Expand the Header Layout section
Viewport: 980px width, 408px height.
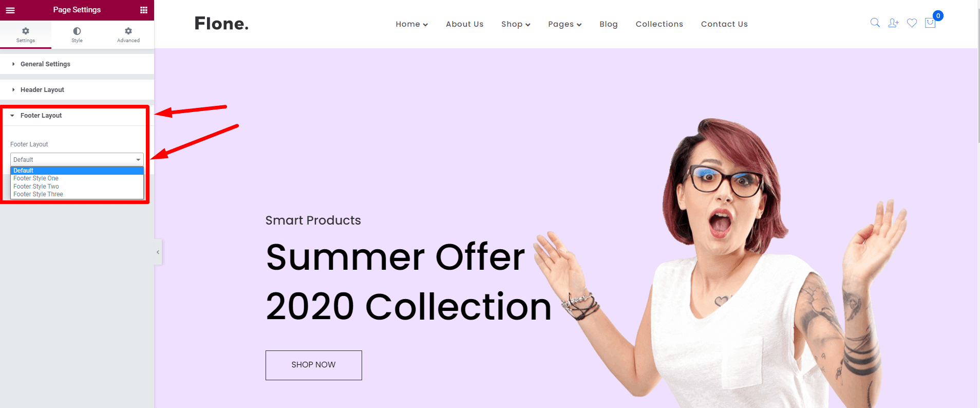[77, 90]
